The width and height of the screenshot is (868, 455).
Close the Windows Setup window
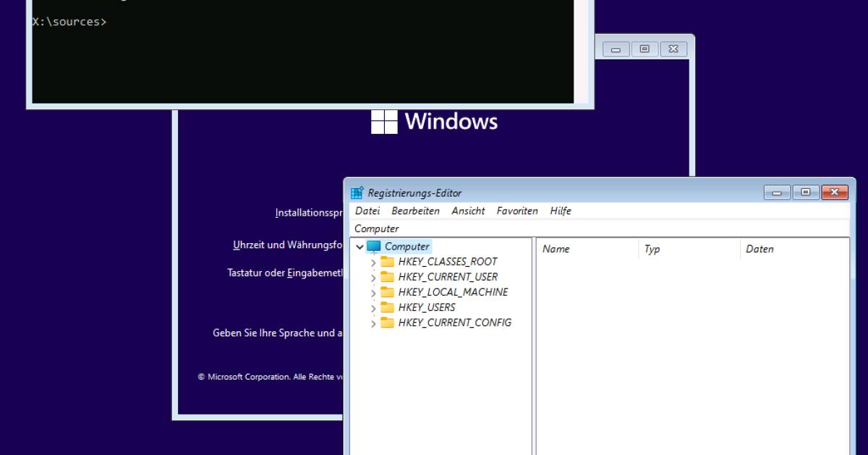673,49
